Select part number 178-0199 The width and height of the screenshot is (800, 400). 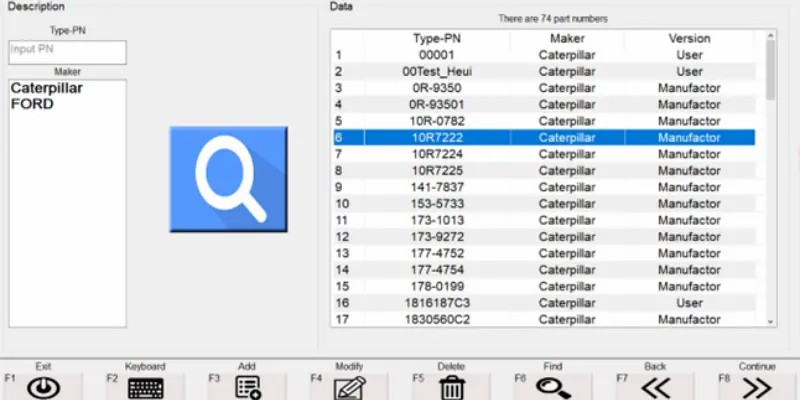[x=544, y=286]
